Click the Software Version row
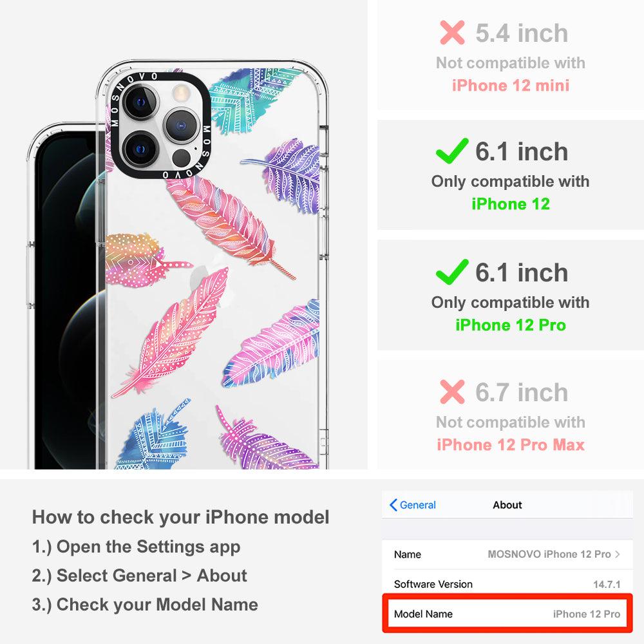 507,583
